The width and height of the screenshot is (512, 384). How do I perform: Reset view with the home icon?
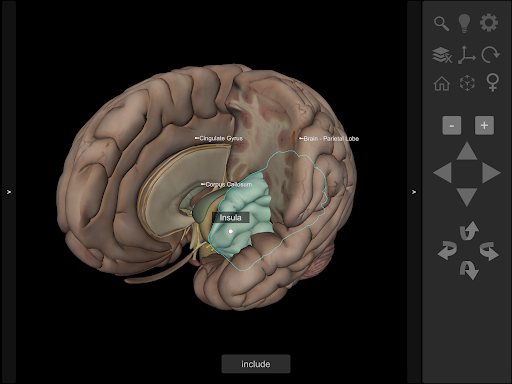point(442,83)
